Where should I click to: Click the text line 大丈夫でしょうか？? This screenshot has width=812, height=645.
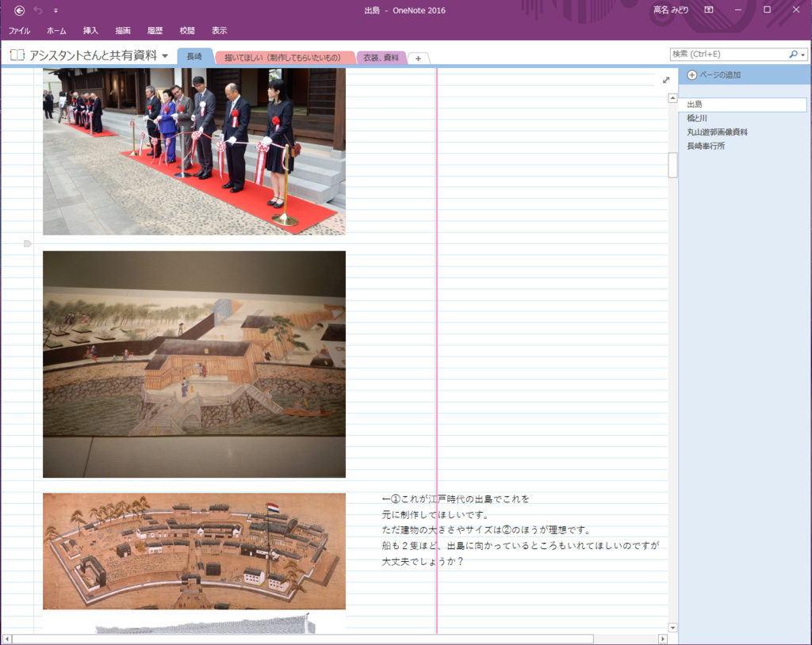pyautogui.click(x=423, y=561)
